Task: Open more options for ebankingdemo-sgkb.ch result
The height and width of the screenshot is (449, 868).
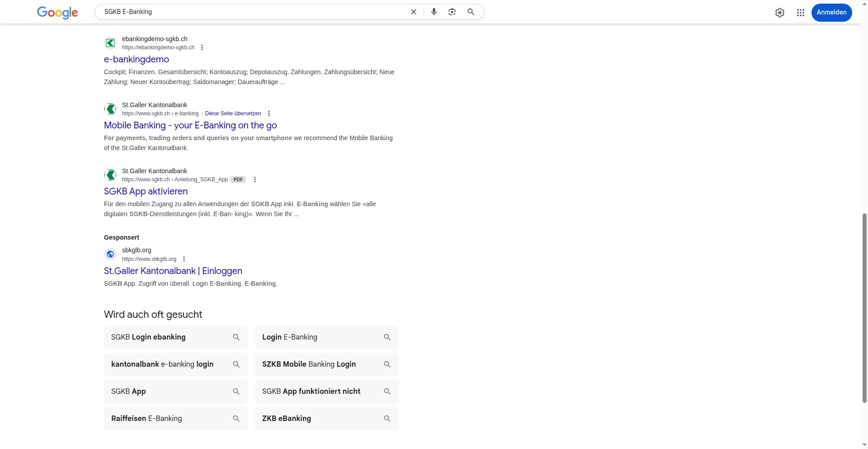Action: [202, 47]
